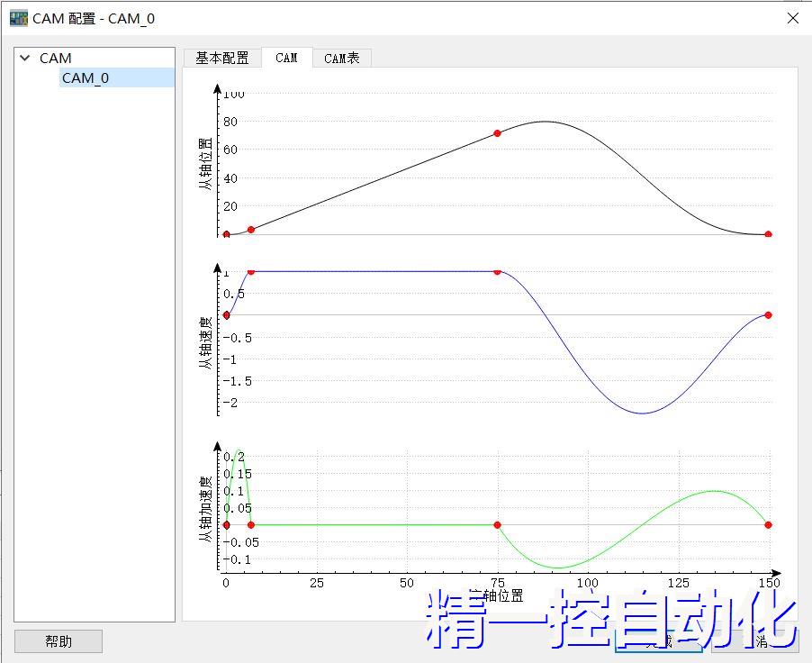Select velocity curve point at master 75
The height and width of the screenshot is (663, 812).
[x=497, y=271]
